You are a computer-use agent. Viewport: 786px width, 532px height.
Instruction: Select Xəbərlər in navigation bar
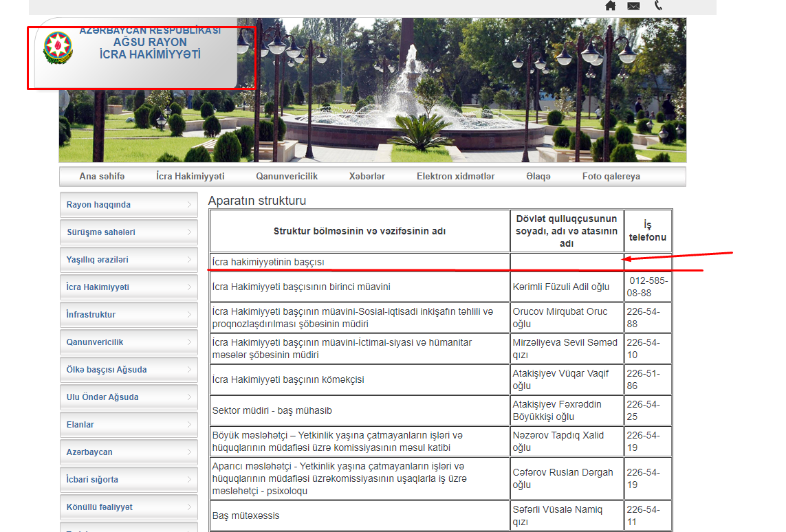(367, 177)
